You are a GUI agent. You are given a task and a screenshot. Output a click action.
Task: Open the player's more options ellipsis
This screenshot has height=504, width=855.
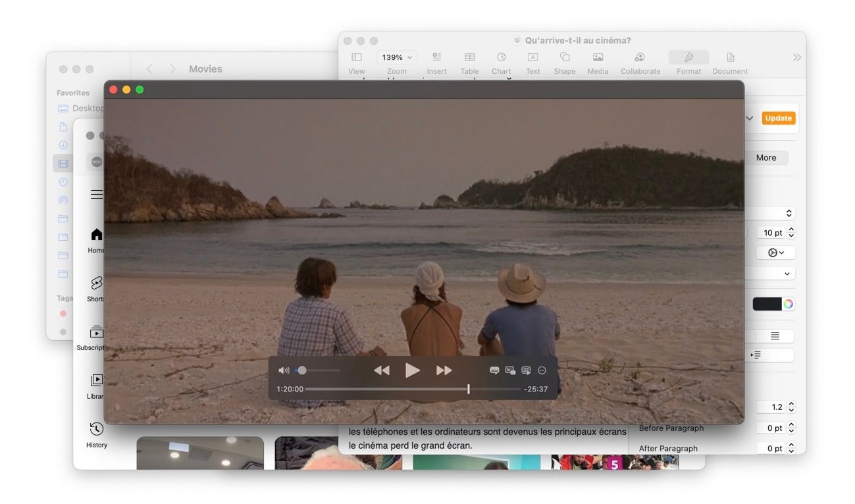[x=542, y=370]
